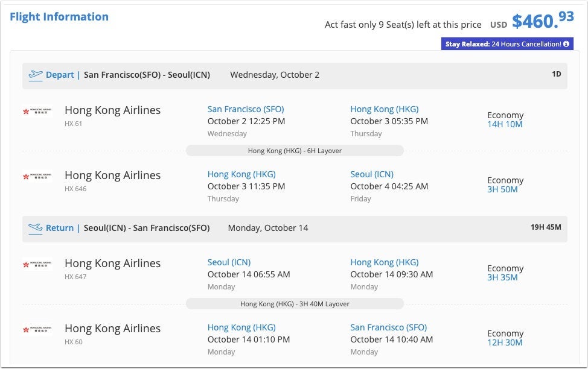Click Hong Kong Airlines logo for flight HX 60

pos(37,329)
